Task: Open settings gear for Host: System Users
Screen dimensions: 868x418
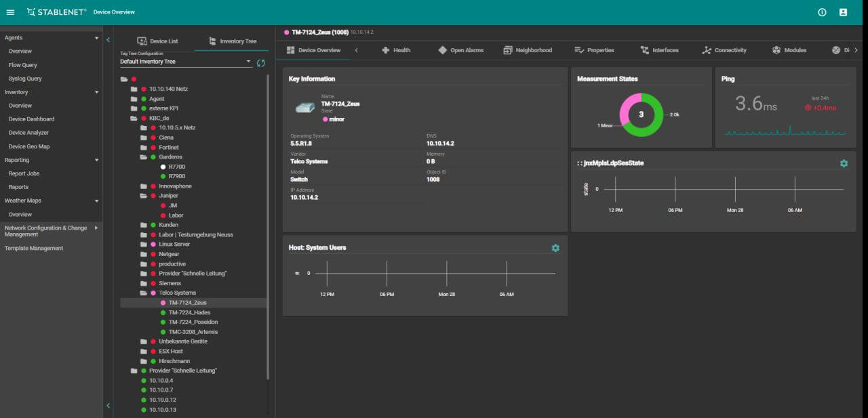Action: [x=555, y=248]
